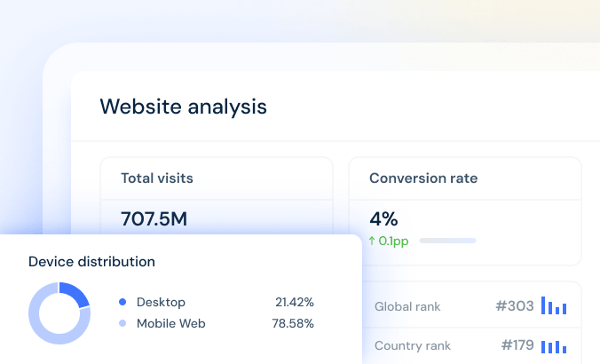This screenshot has height=364, width=600.
Task: Click the conversion rate progress bar
Action: tap(447, 241)
